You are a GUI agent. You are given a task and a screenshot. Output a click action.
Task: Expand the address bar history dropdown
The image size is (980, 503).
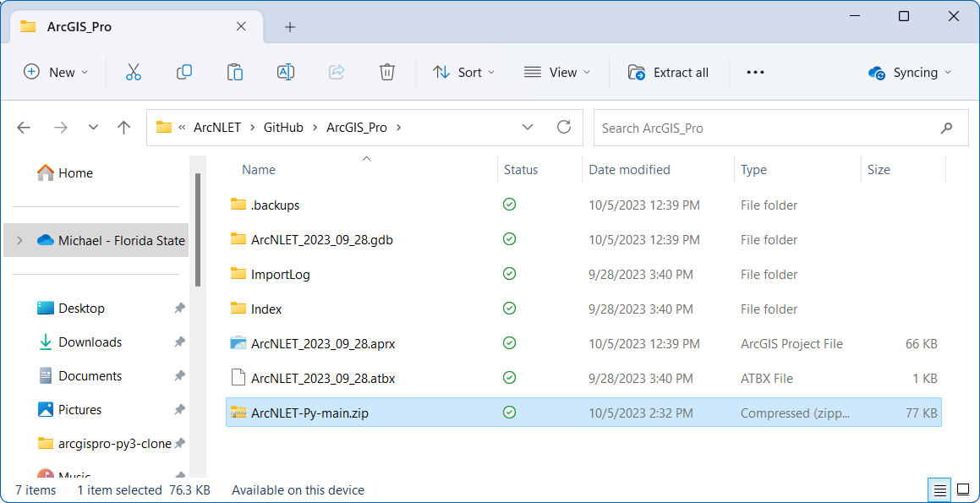coord(528,128)
